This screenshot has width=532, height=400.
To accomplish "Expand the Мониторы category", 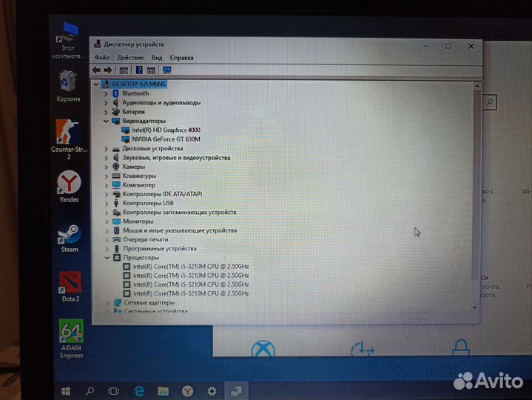I will (107, 221).
